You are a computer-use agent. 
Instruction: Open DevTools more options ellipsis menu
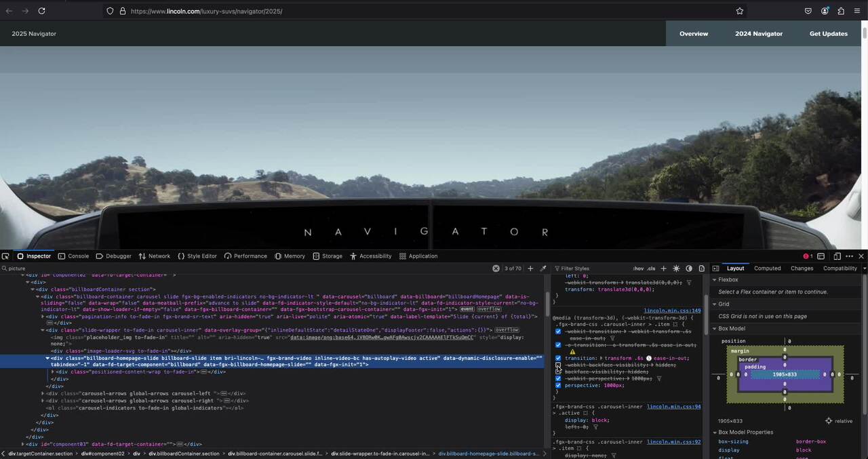[x=849, y=256]
